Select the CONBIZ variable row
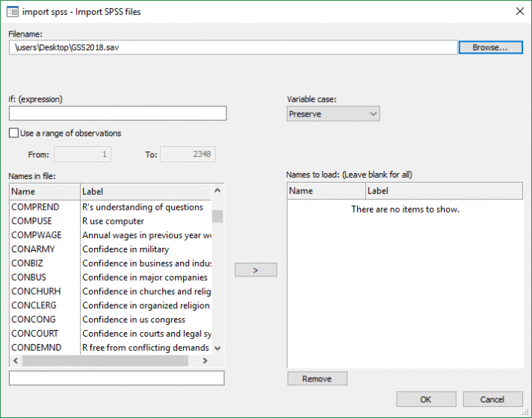Screen dimensions: 532x418 111,263
